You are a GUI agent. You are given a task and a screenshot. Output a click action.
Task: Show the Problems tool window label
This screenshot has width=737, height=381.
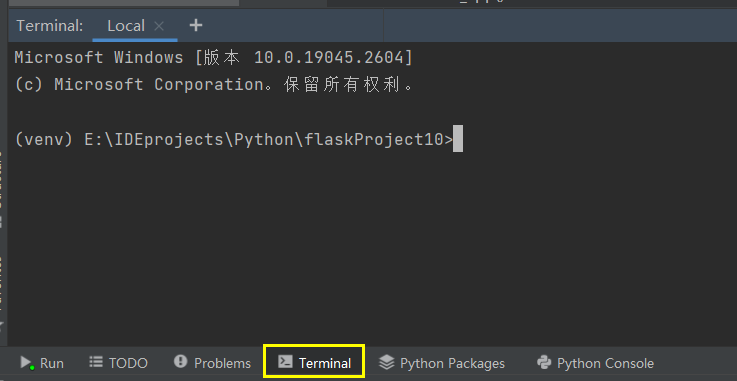point(222,363)
